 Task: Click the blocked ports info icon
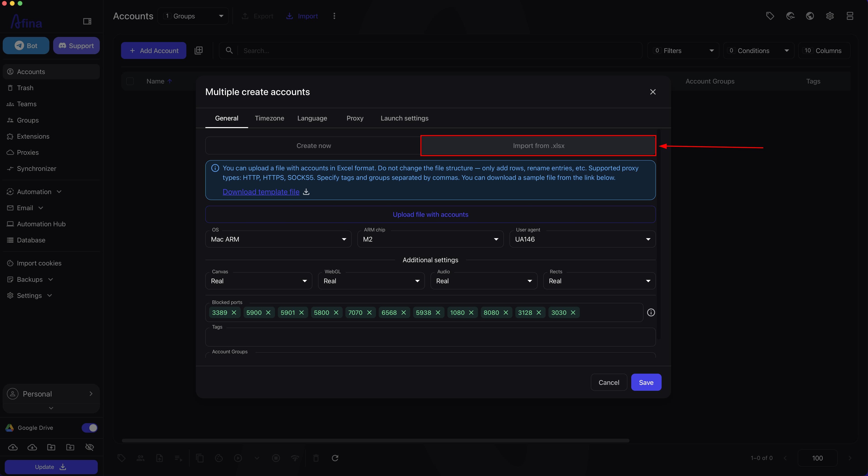[651, 312]
